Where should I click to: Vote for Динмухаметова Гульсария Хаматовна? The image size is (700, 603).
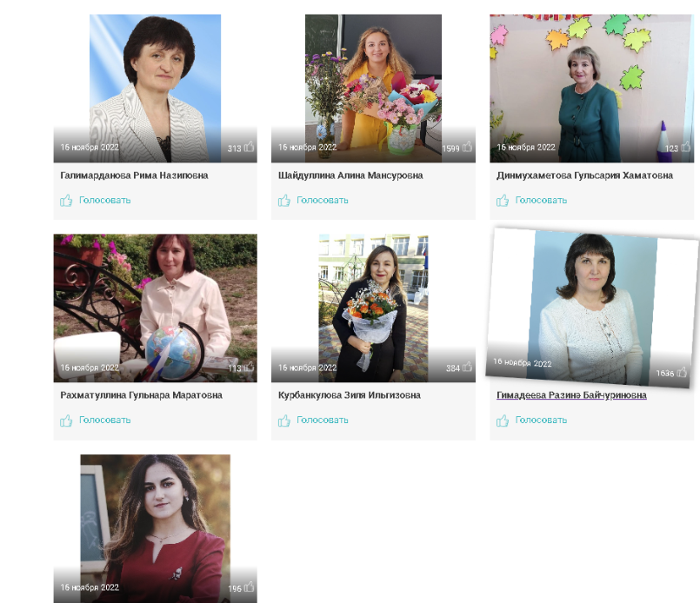[531, 200]
